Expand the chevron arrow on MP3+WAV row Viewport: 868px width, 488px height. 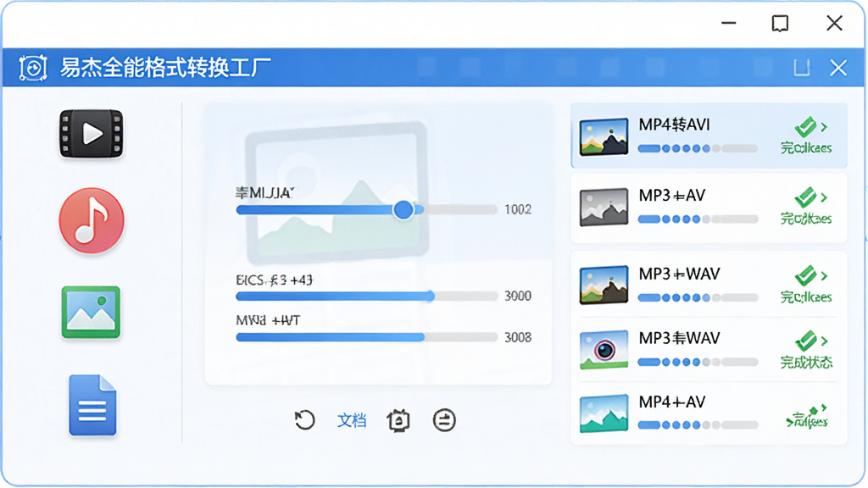[824, 276]
